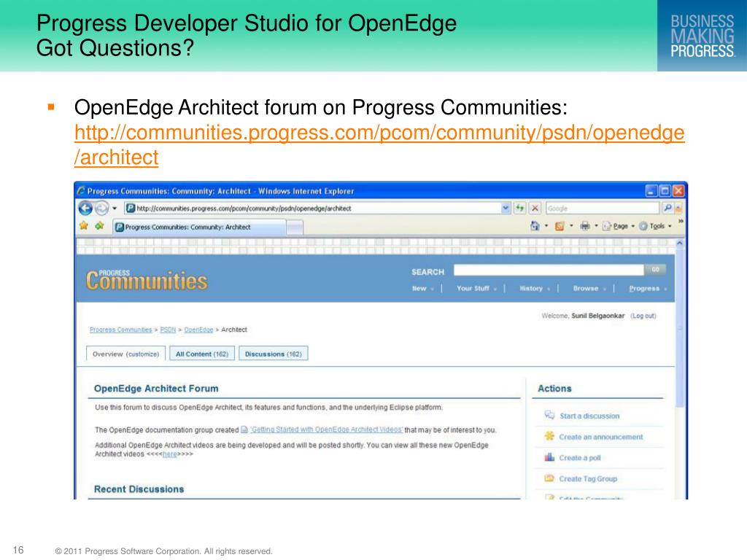Click the Google search box in toolbar
Screen dimensions: 747x560
[602, 208]
